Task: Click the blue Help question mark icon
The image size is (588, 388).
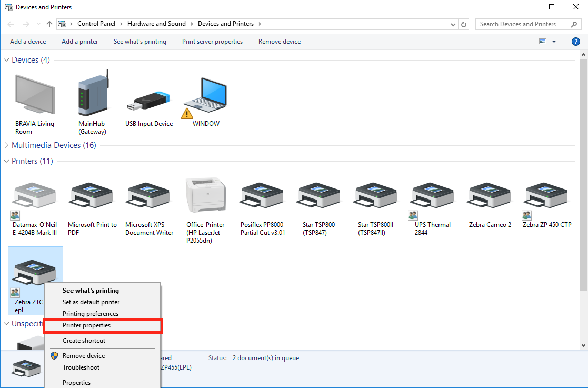Action: click(575, 42)
